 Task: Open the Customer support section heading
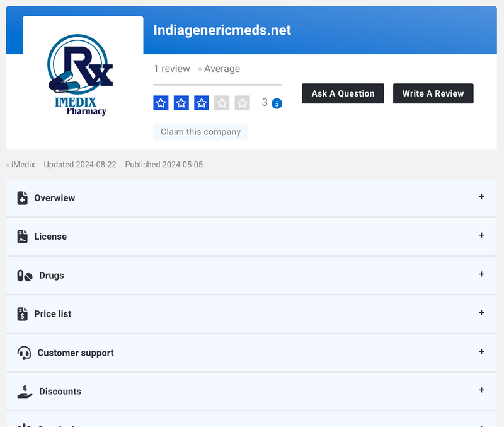click(76, 353)
